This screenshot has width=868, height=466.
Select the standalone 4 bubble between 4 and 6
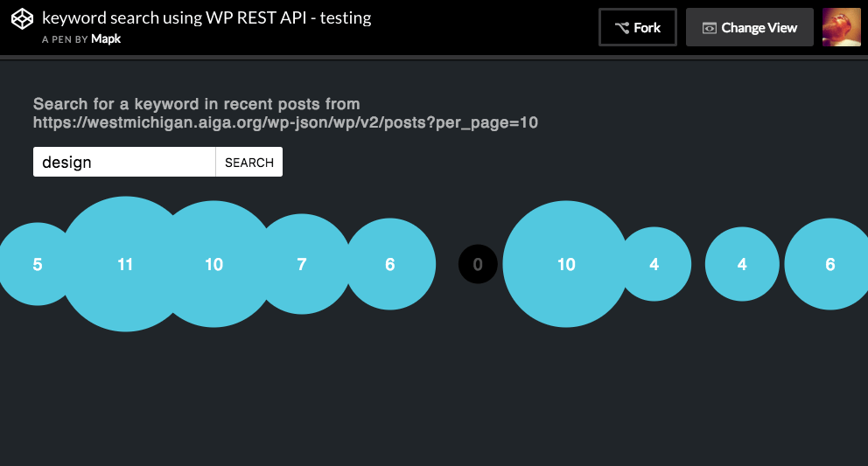[742, 264]
